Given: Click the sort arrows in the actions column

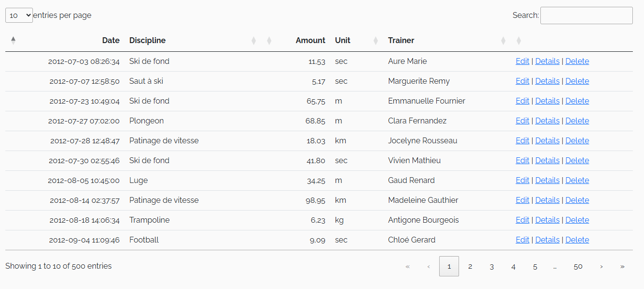Looking at the screenshot, I should [519, 41].
